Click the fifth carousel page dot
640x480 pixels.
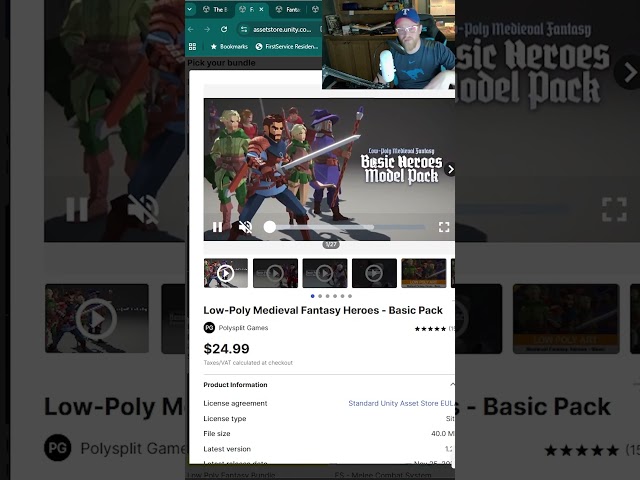342,296
